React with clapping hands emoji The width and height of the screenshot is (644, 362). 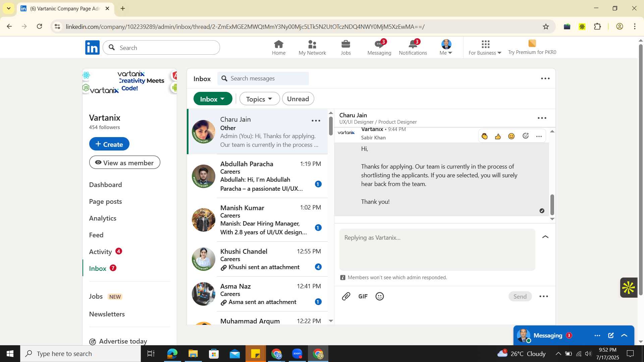pos(484,136)
